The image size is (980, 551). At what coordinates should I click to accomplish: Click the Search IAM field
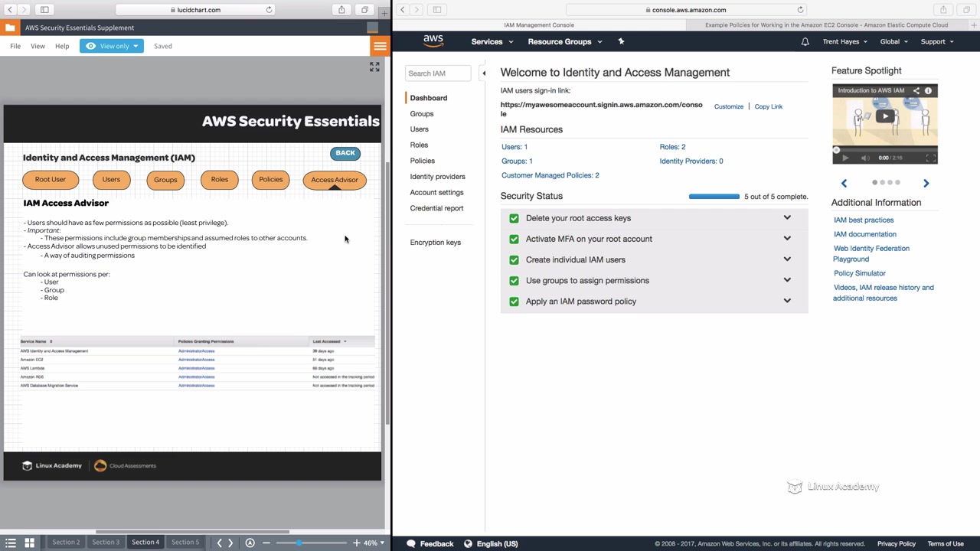coord(438,73)
